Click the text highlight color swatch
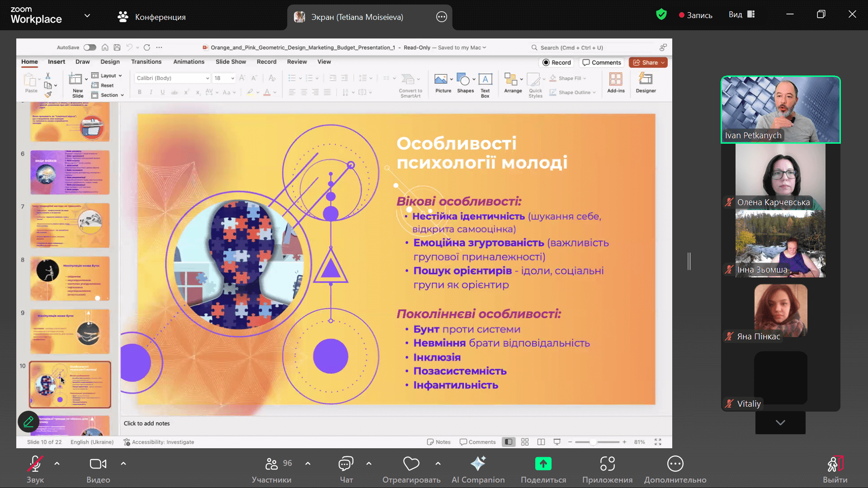868x488 pixels. tap(250, 92)
